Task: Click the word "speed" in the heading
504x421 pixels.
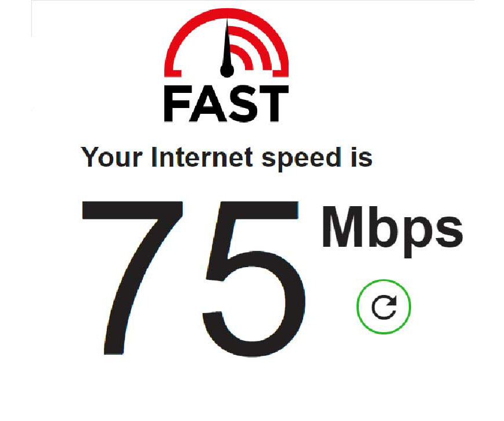Action: click(x=301, y=159)
